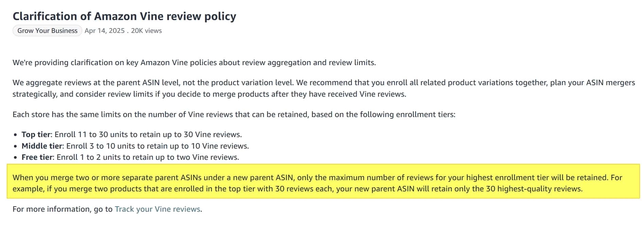Select the Apr 14, 2025 post date
Image resolution: width=644 pixels, height=228 pixels.
(105, 31)
